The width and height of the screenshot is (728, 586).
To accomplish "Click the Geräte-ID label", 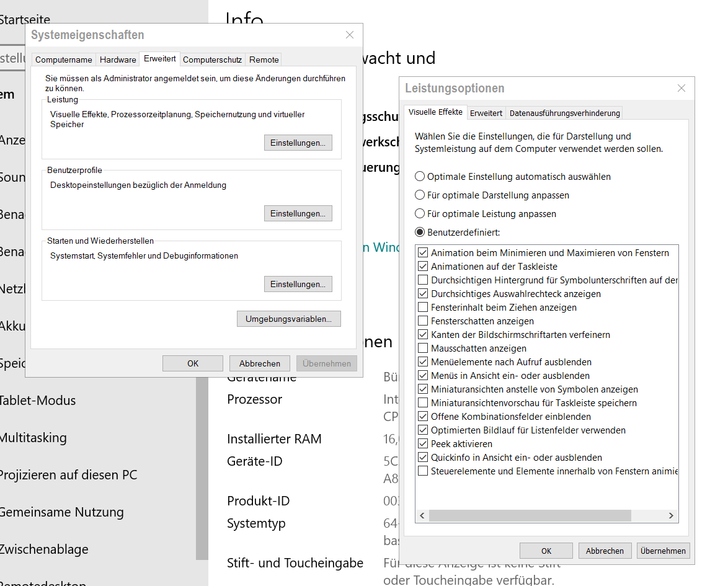I will point(254,461).
